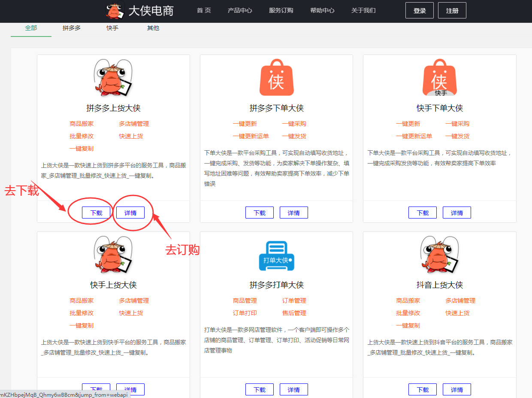
Task: Click 下载 under 抖音上货大侠
Action: click(x=423, y=389)
